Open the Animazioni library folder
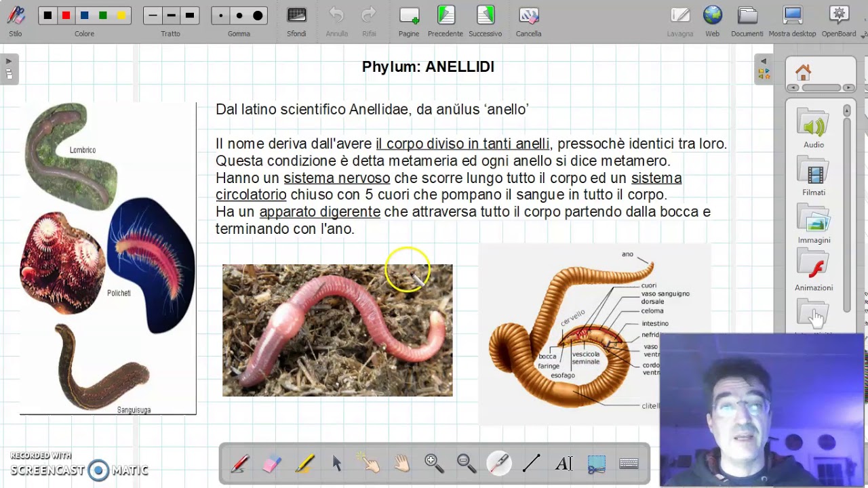Viewport: 868px width, 488px height. [x=814, y=271]
